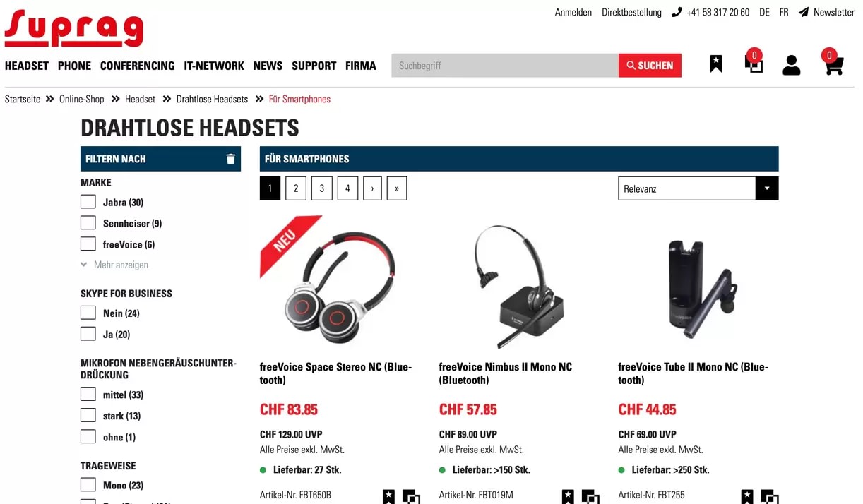Open the bookmarked wishlist icon in header
This screenshot has height=504, width=863.
point(716,64)
